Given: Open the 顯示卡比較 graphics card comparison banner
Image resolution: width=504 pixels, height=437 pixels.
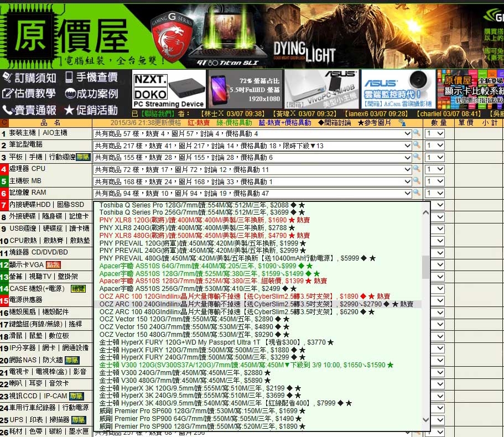Looking at the screenshot, I should tap(471, 89).
